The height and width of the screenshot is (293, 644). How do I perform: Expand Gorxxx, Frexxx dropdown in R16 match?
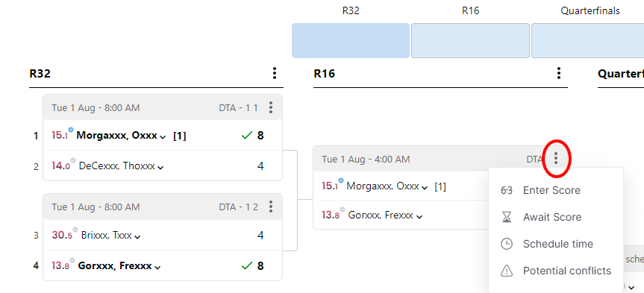[x=419, y=217]
